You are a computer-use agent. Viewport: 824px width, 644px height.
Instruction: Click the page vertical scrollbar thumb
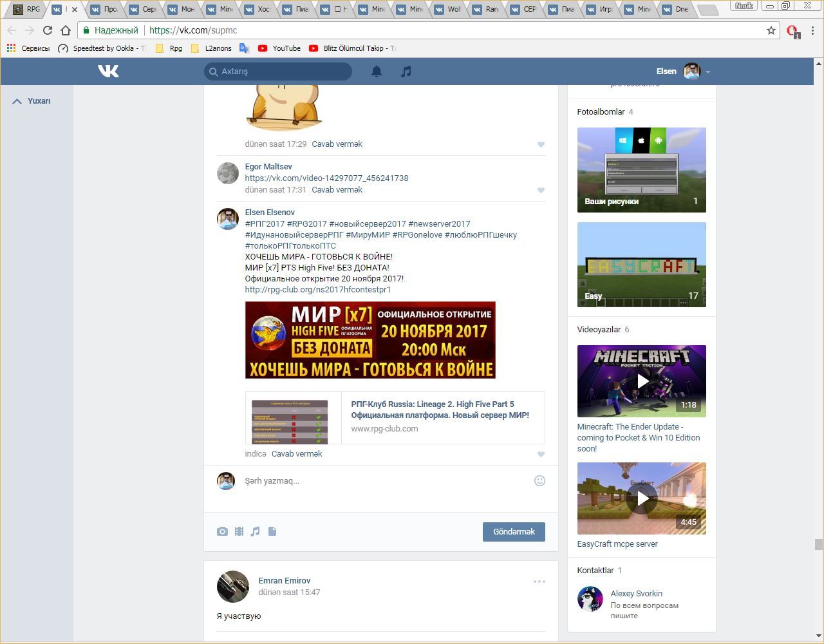[x=819, y=545]
